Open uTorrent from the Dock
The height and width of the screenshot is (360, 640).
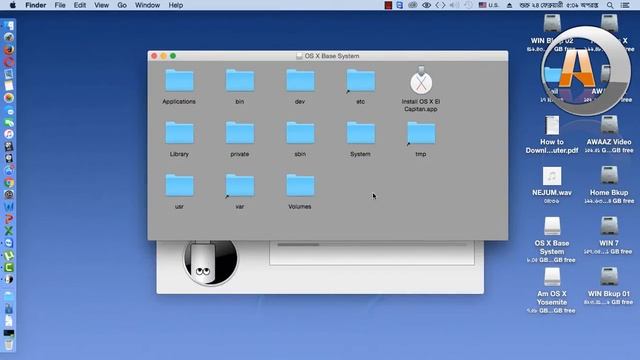9,256
